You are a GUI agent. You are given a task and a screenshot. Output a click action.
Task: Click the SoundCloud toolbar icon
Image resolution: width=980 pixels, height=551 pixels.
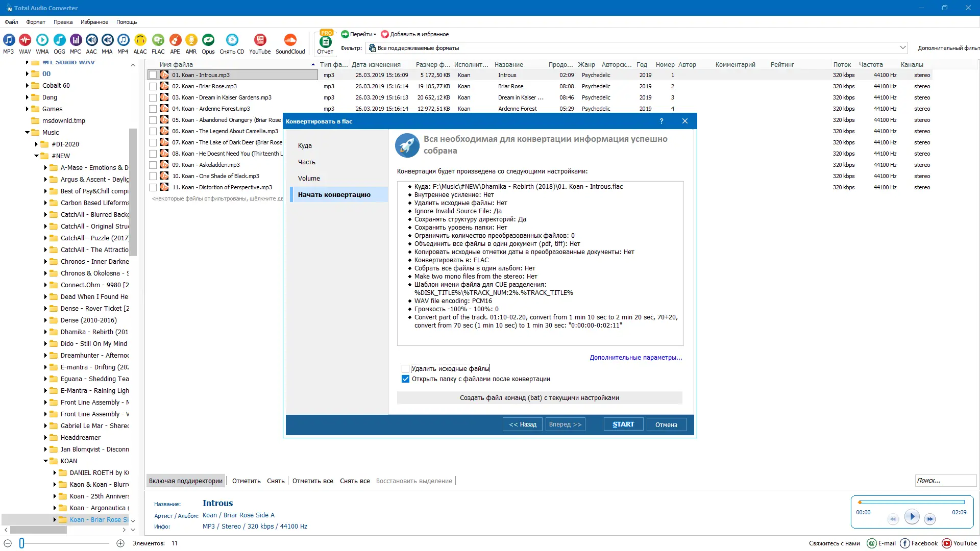pyautogui.click(x=290, y=41)
